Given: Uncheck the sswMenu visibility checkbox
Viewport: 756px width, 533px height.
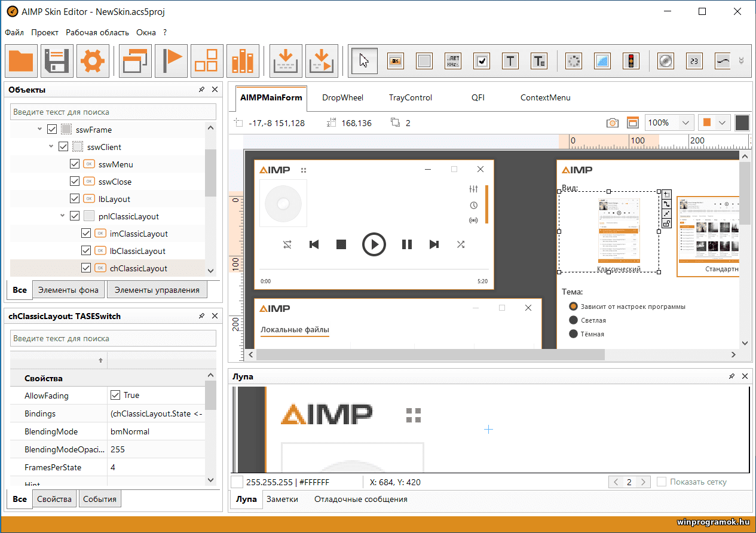Looking at the screenshot, I should click(x=75, y=163).
